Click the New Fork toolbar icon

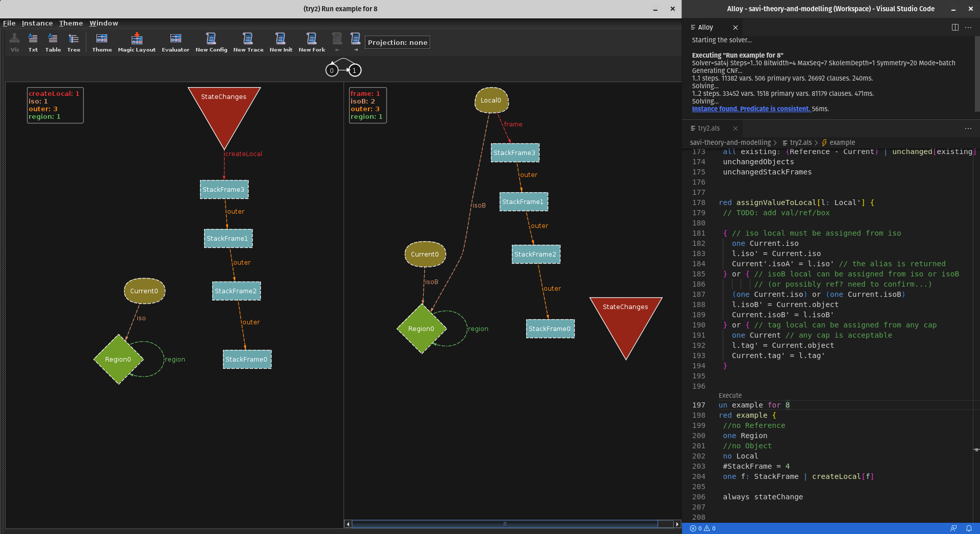(x=311, y=42)
